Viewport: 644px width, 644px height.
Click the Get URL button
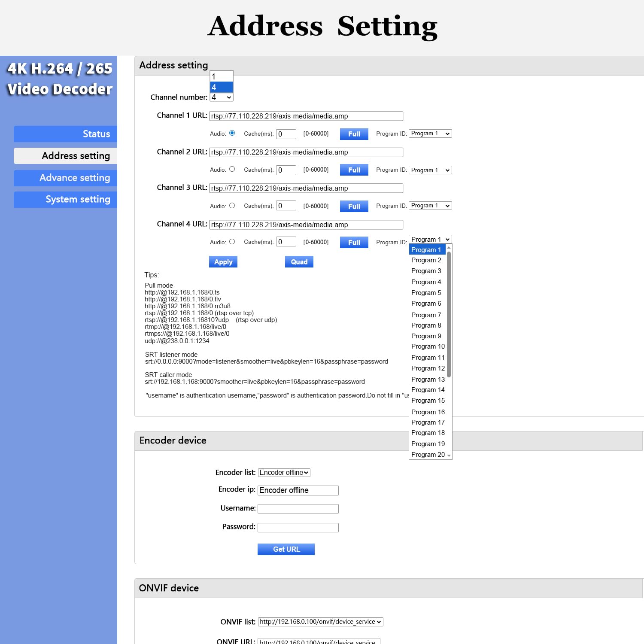[286, 549]
